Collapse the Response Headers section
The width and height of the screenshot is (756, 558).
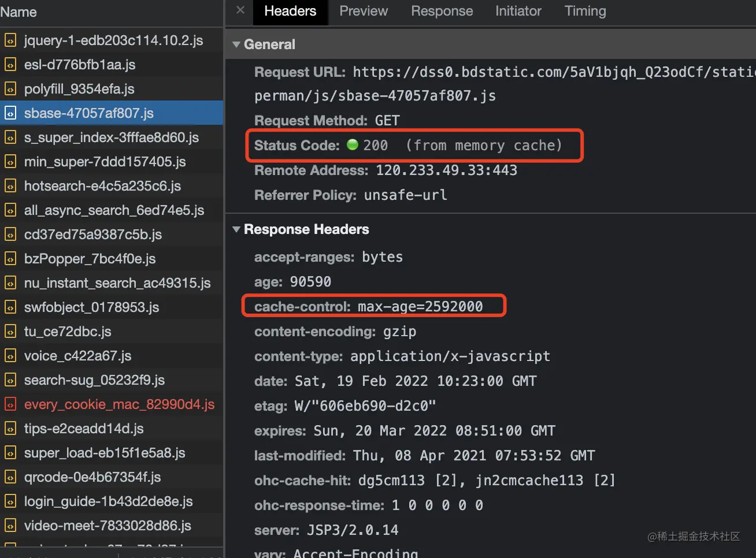[236, 229]
